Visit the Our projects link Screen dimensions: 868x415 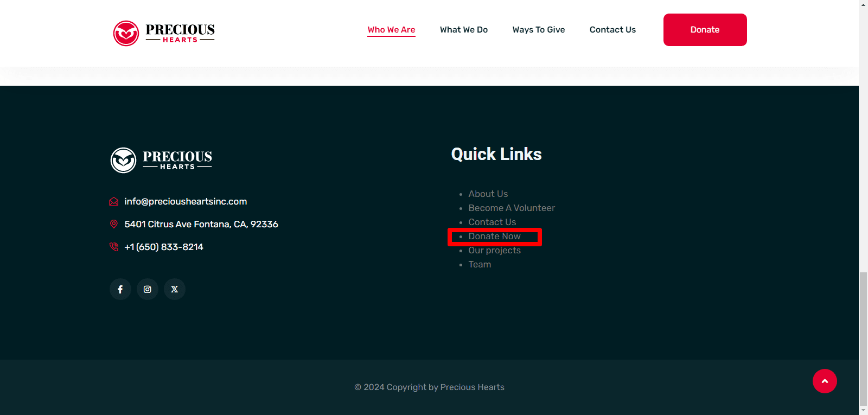(x=494, y=250)
